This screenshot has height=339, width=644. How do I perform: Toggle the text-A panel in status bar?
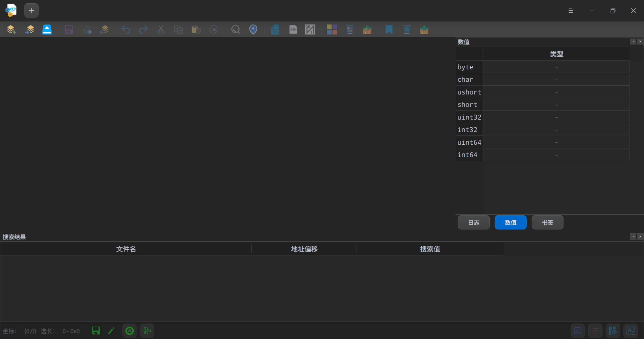(x=631, y=331)
